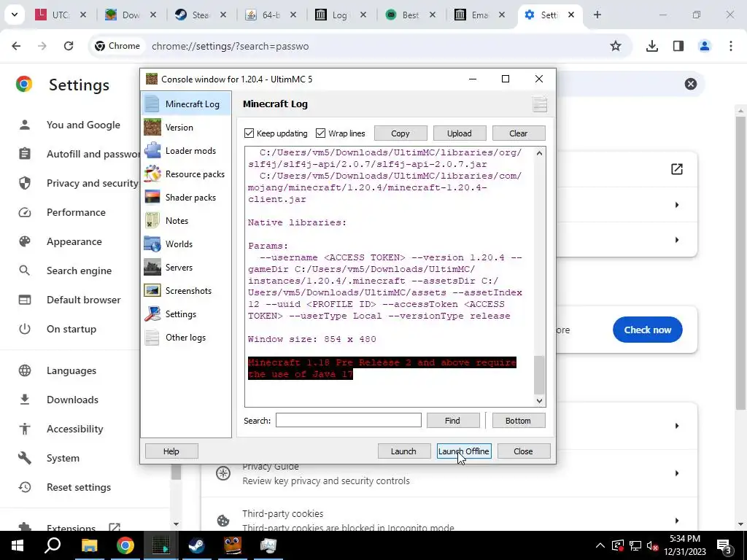This screenshot has height=560, width=747.
Task: Open the Servers page in UltimMC sidebar
Action: click(x=186, y=267)
